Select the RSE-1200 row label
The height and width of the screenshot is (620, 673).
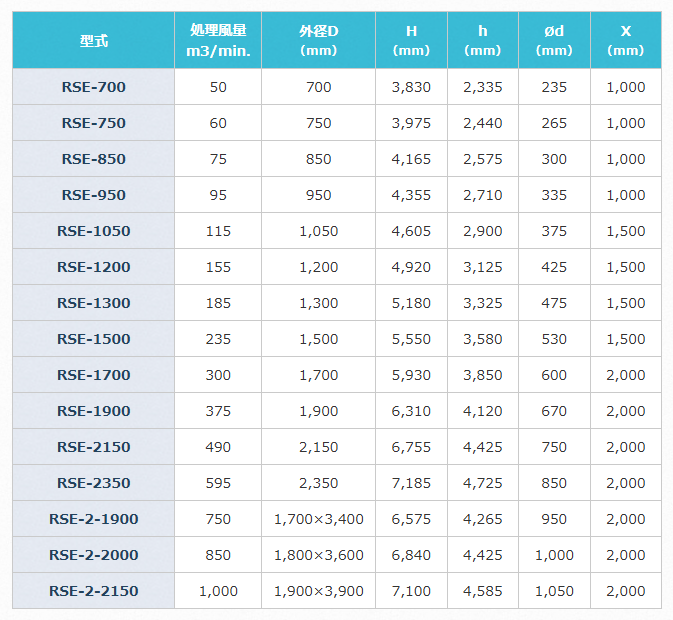[x=93, y=267]
